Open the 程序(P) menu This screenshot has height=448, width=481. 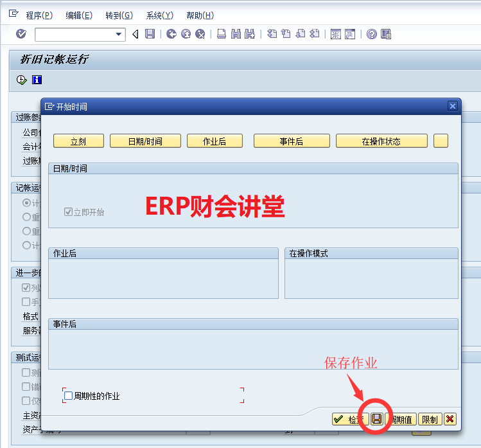point(39,15)
